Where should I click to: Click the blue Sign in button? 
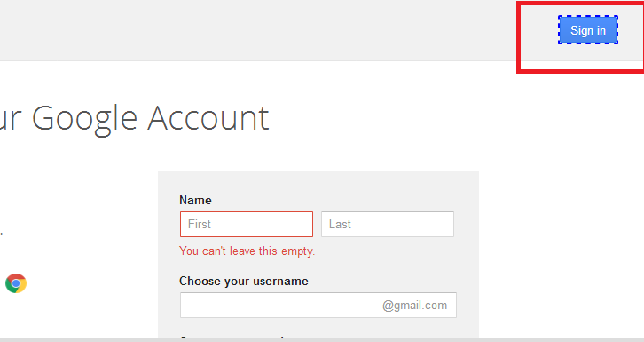click(x=588, y=30)
